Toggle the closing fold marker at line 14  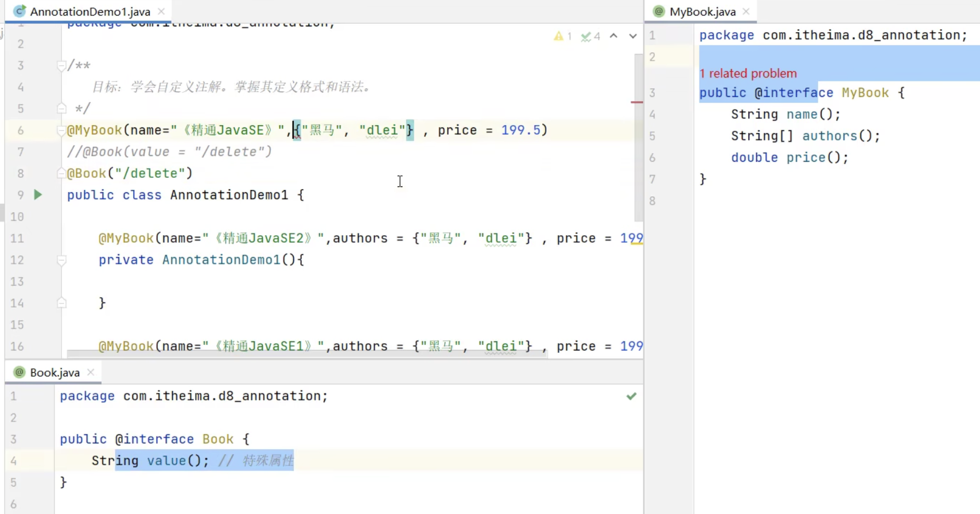click(61, 303)
